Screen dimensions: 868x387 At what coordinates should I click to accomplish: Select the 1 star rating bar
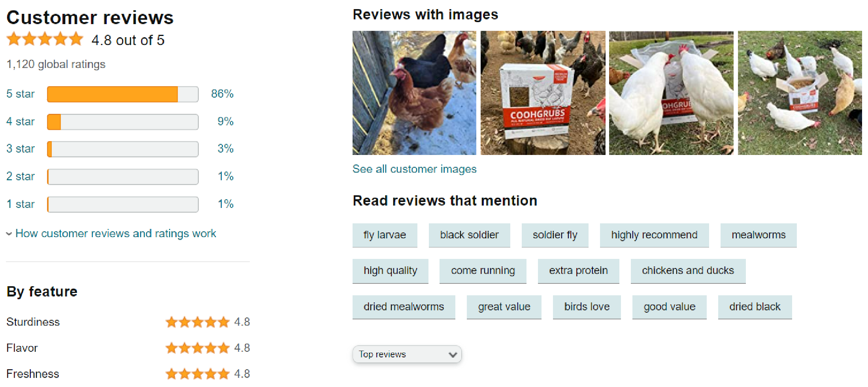(123, 204)
